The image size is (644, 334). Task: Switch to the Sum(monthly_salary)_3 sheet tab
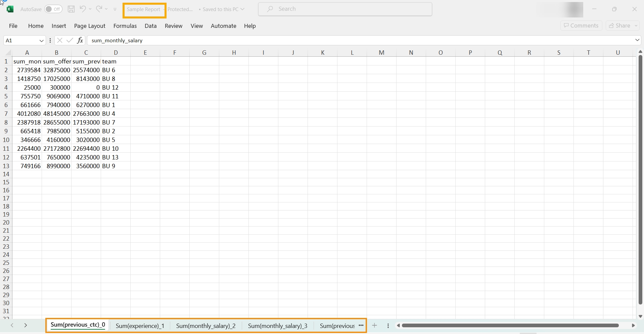[278, 326]
